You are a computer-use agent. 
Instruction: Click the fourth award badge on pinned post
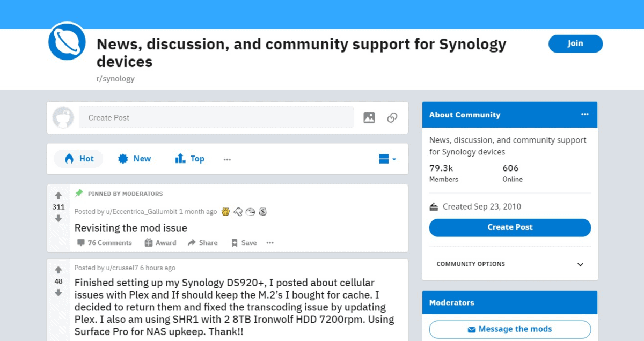tap(262, 211)
